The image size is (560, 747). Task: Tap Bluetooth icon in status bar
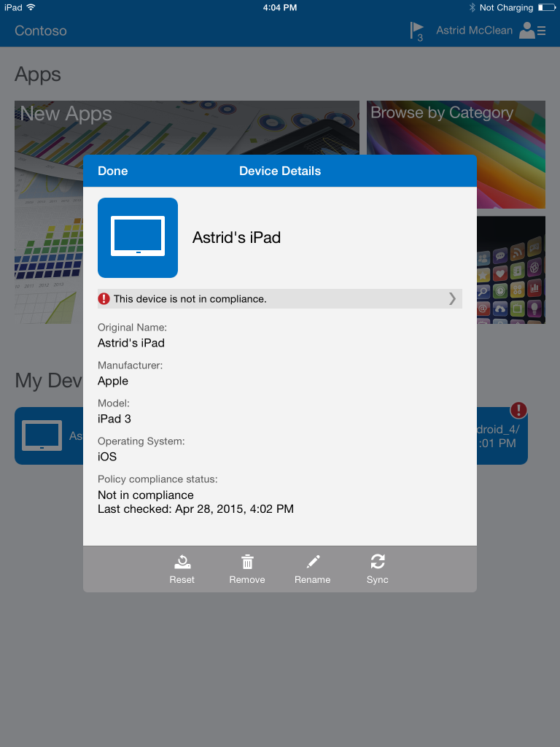pos(472,7)
